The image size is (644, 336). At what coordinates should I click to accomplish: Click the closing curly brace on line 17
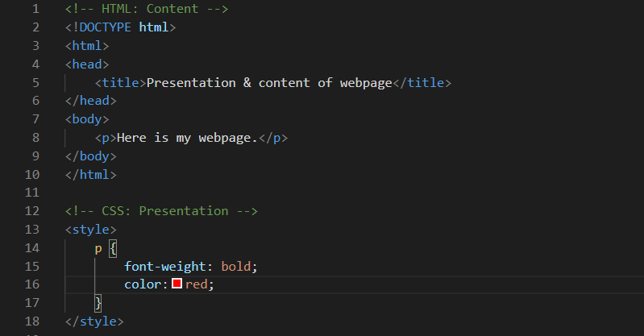click(x=98, y=303)
